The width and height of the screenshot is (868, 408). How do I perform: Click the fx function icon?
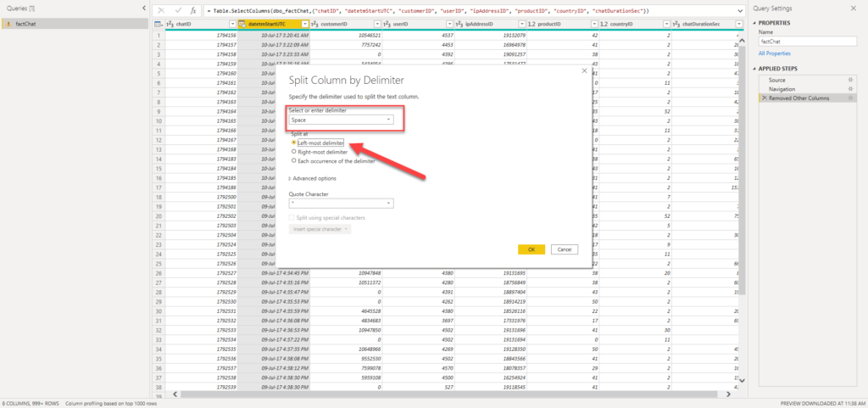[192, 10]
